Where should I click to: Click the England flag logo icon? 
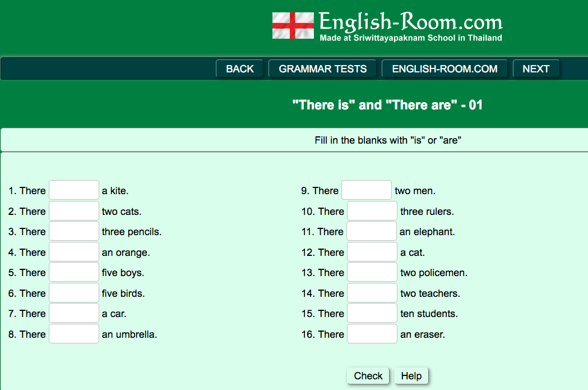coord(293,25)
